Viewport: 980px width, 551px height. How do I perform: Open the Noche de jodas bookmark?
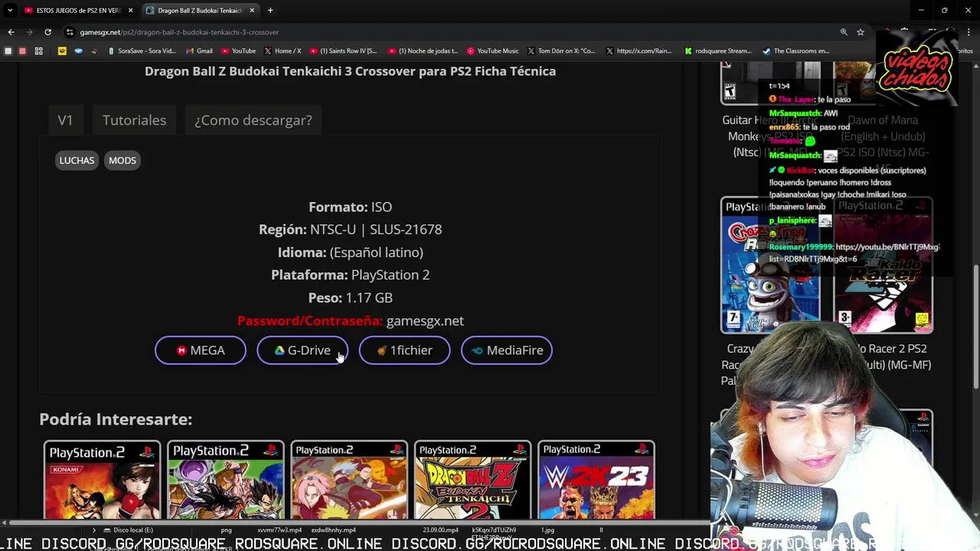click(x=423, y=51)
